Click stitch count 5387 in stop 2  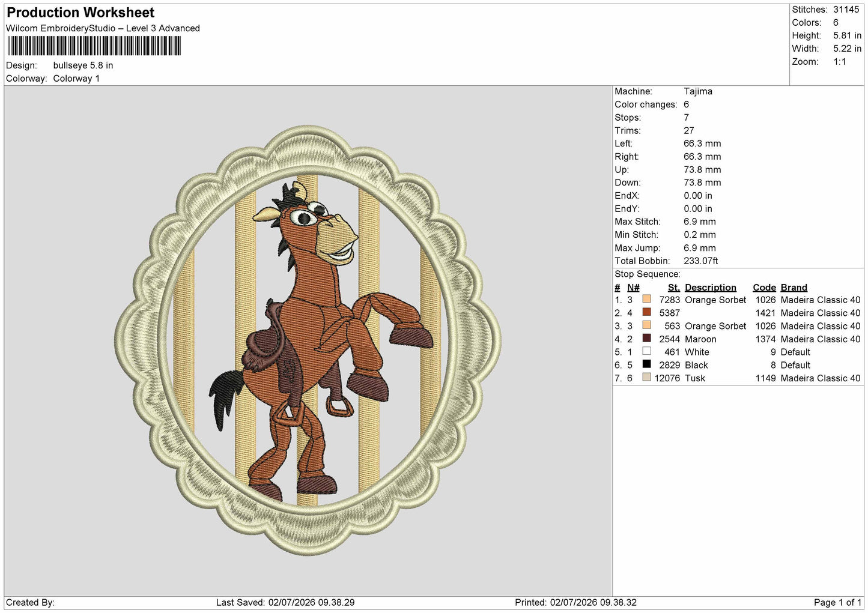(670, 313)
